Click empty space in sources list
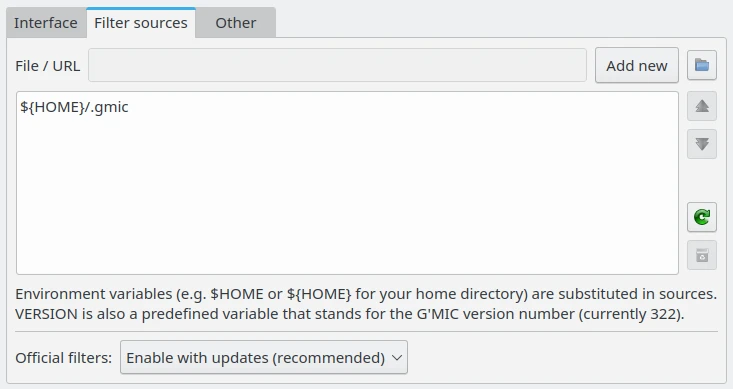The image size is (733, 389). (347, 196)
